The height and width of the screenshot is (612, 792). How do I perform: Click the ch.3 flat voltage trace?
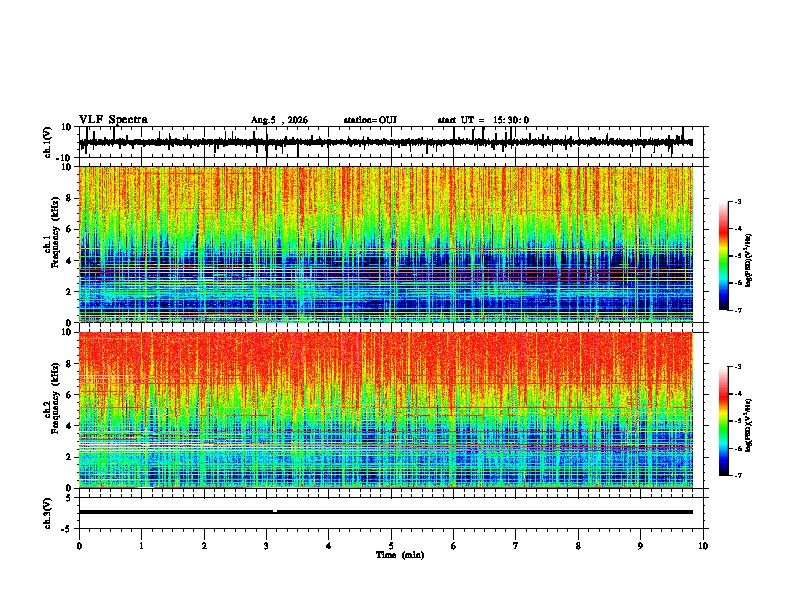click(x=386, y=512)
